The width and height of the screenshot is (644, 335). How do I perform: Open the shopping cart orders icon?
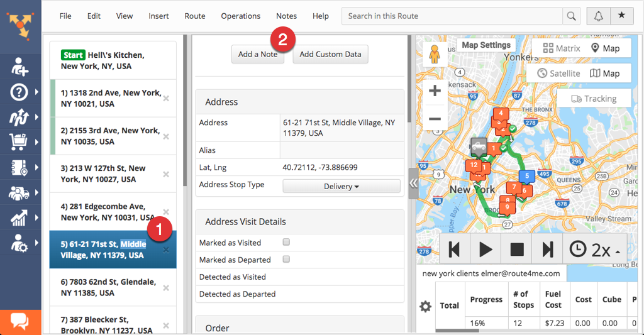18,142
